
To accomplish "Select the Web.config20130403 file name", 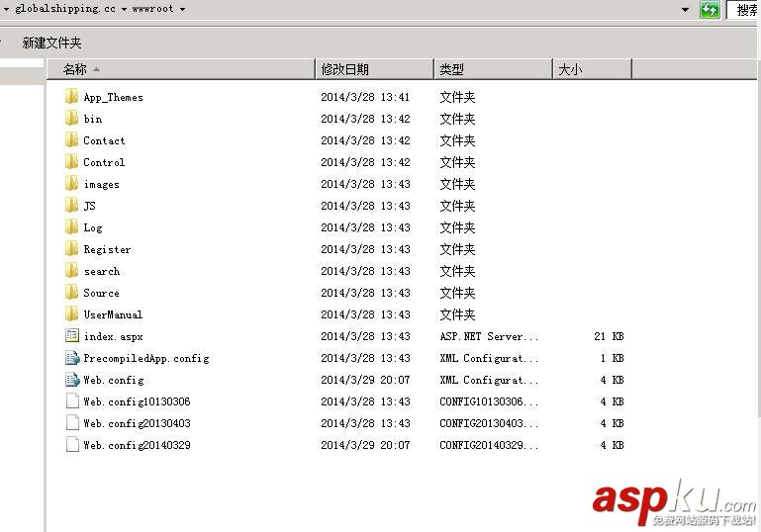I will pyautogui.click(x=137, y=423).
